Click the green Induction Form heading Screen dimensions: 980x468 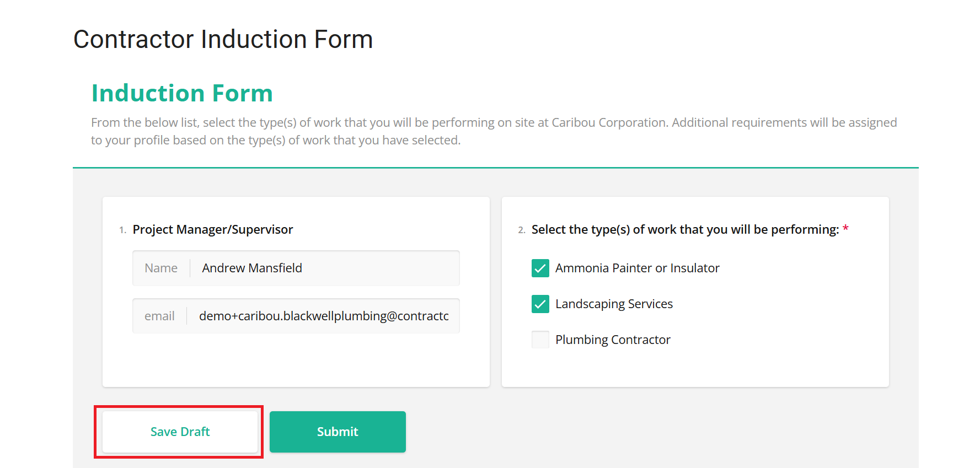pos(182,93)
